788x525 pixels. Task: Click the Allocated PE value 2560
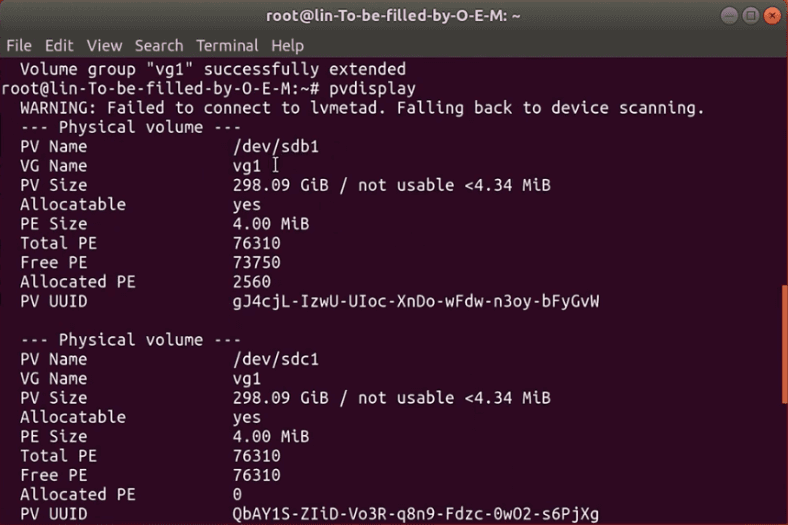pyautogui.click(x=251, y=282)
